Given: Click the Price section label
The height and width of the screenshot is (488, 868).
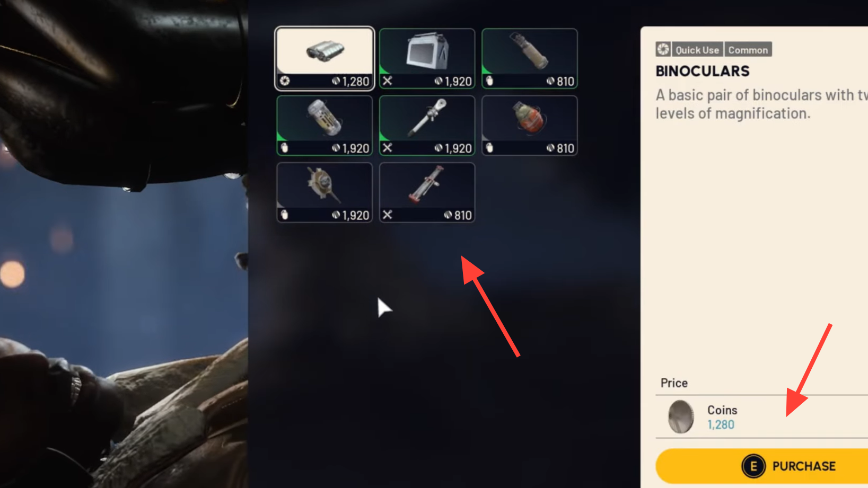Looking at the screenshot, I should (674, 383).
